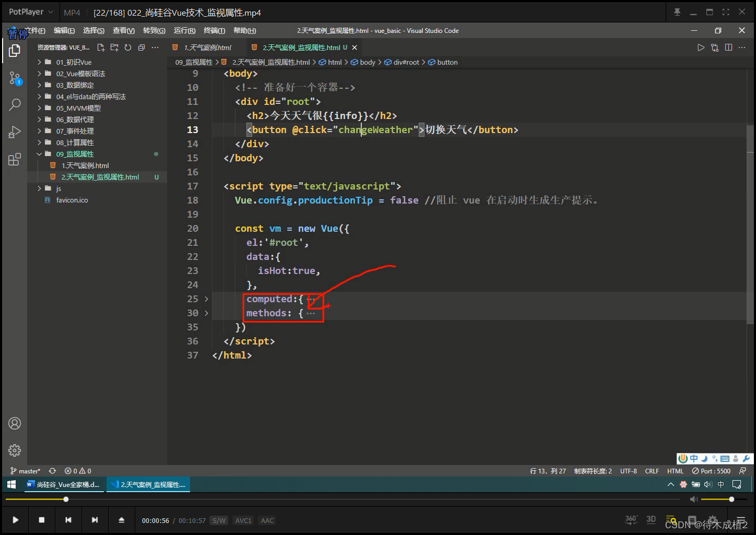Skip to the next video file
756x535 pixels.
(x=95, y=520)
